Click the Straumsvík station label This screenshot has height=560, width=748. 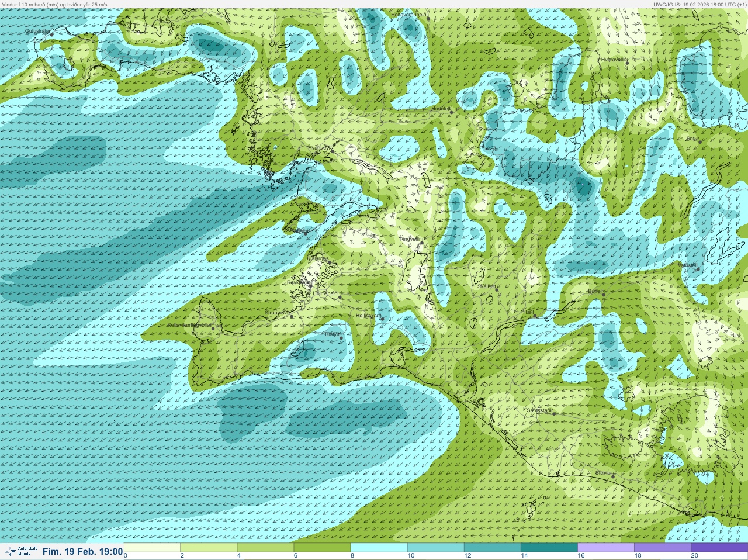[278, 313]
